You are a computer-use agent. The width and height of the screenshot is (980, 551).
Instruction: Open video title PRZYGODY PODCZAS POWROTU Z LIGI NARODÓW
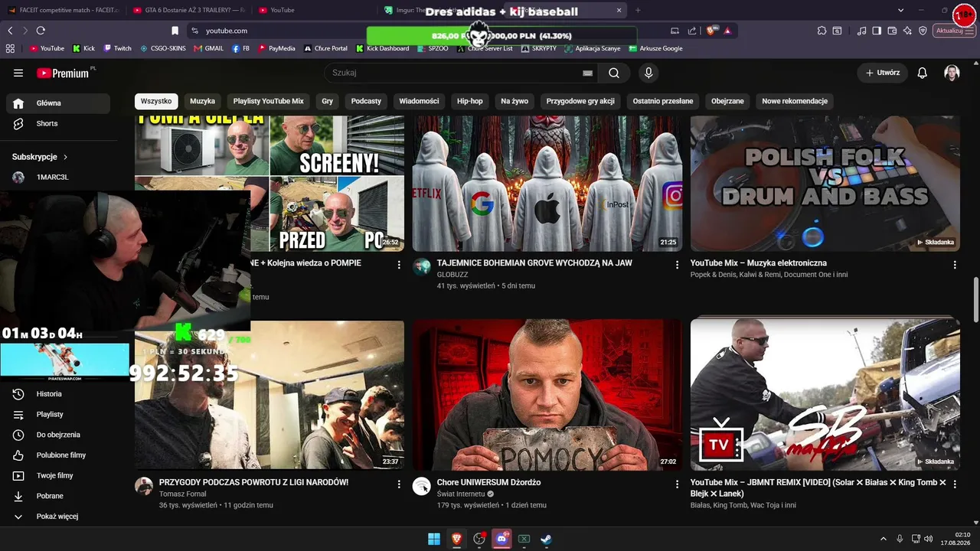[x=253, y=483]
